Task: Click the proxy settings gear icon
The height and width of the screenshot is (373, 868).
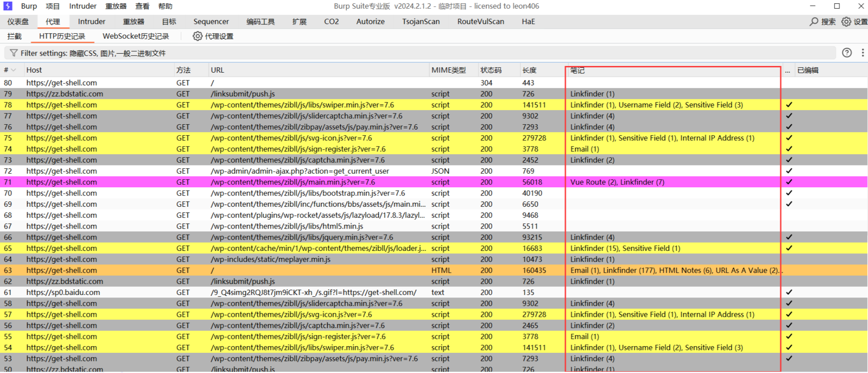Action: pyautogui.click(x=198, y=36)
